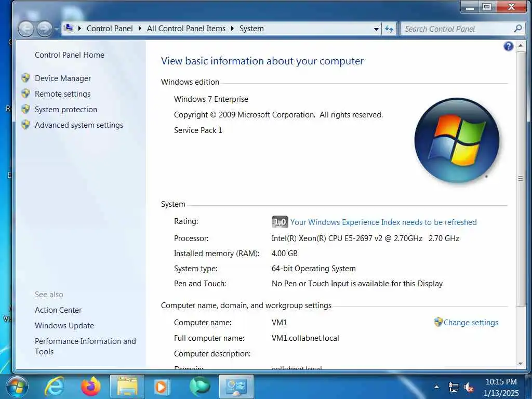Click the address bar refresh button

point(389,29)
